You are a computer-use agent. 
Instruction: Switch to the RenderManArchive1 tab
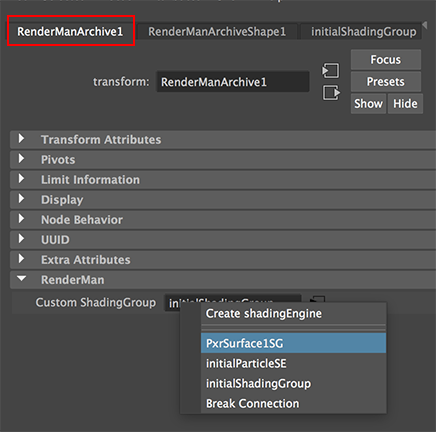coord(70,31)
